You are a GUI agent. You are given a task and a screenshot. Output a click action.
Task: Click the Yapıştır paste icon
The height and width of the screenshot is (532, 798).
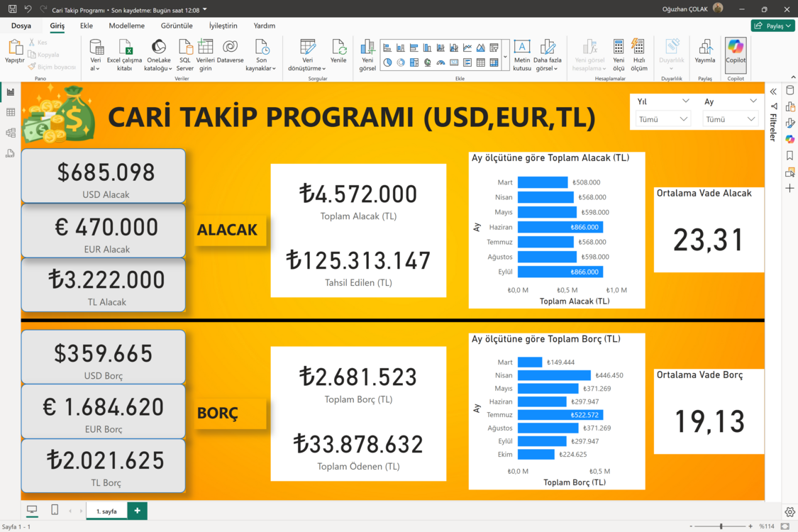15,48
